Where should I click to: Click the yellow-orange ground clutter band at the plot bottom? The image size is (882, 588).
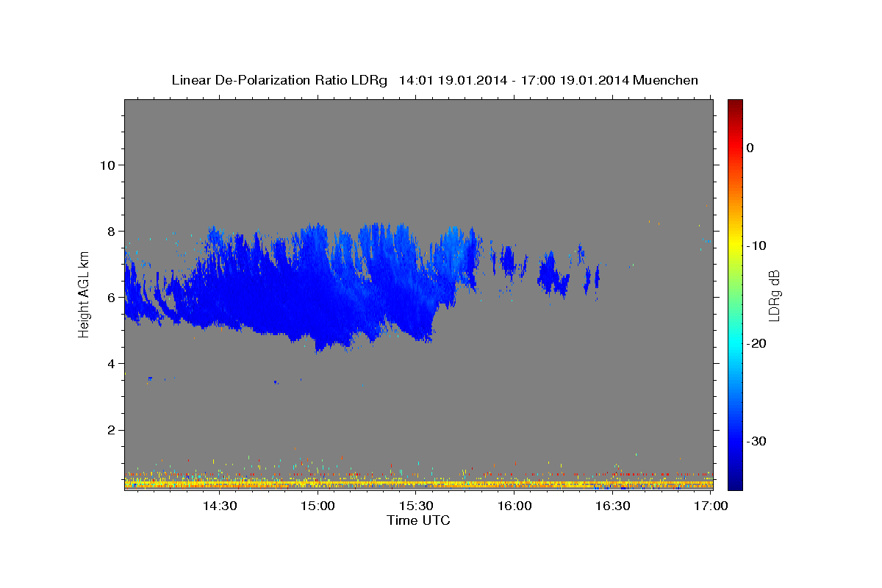(x=419, y=484)
